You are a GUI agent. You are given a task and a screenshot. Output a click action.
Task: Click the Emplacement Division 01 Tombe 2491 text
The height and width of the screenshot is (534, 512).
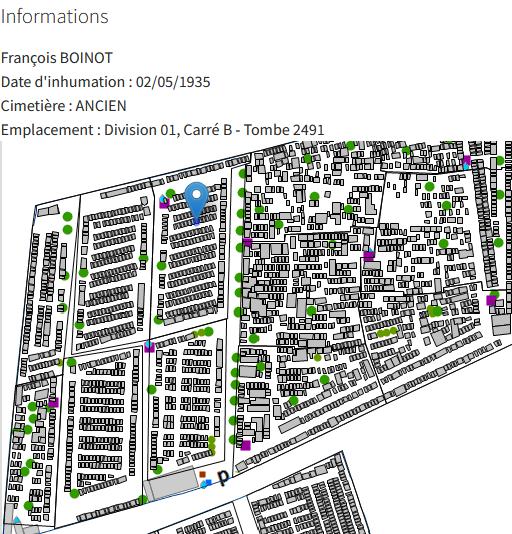162,130
